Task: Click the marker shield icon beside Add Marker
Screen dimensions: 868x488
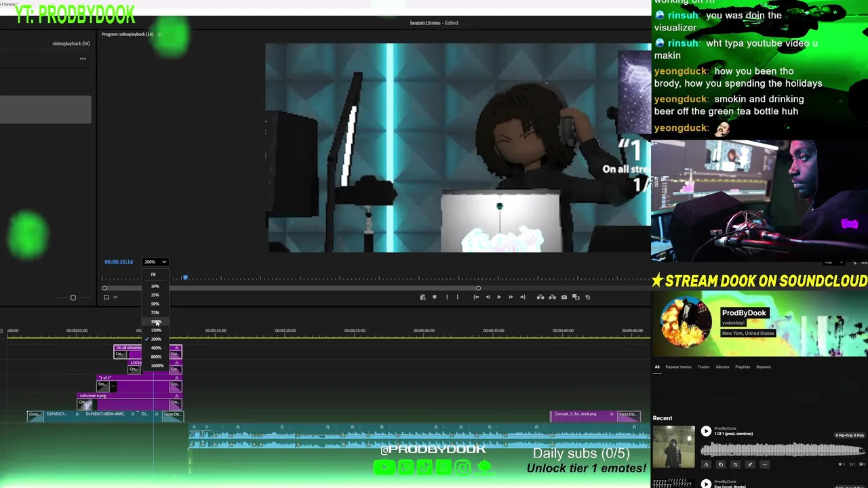Action: [435, 297]
